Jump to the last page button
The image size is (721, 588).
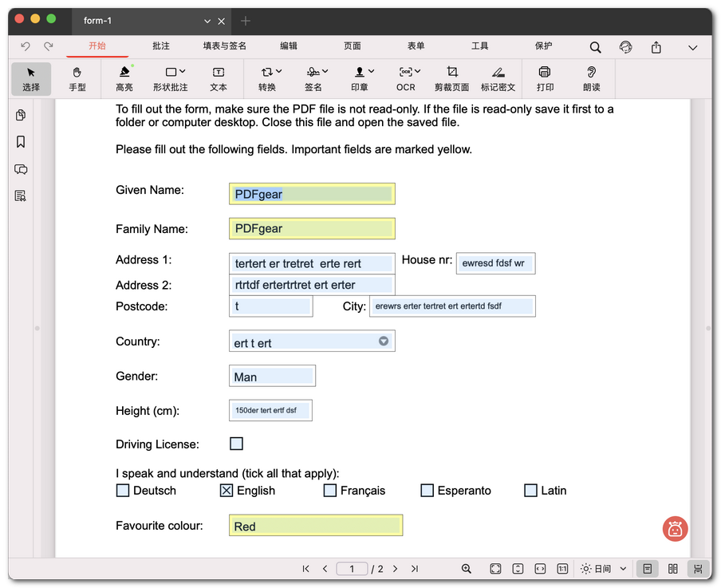pyautogui.click(x=415, y=569)
